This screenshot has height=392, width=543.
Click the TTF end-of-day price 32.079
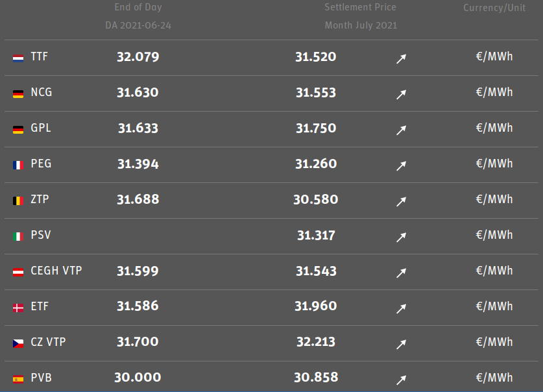click(x=138, y=57)
